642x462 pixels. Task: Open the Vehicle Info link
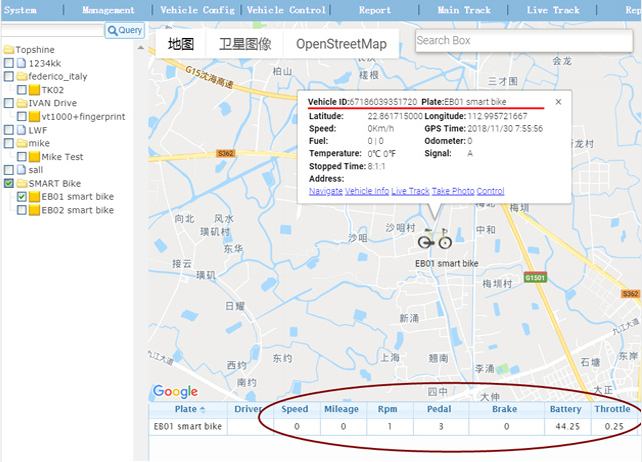[x=367, y=191]
